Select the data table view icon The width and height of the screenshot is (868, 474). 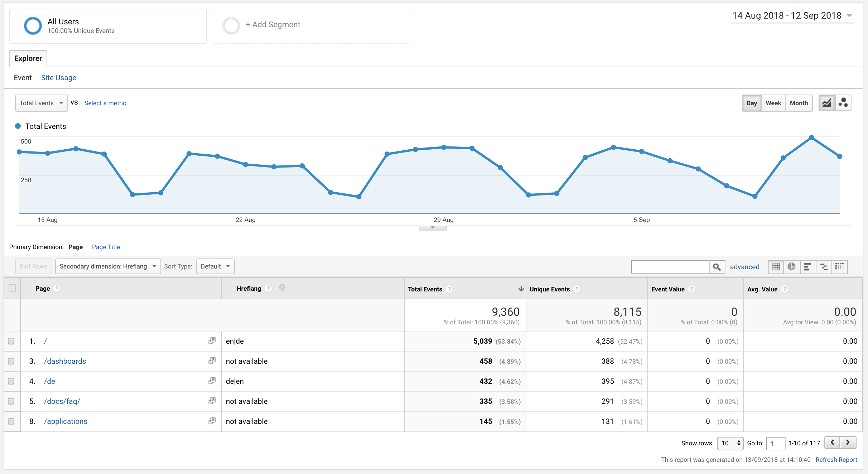(776, 267)
